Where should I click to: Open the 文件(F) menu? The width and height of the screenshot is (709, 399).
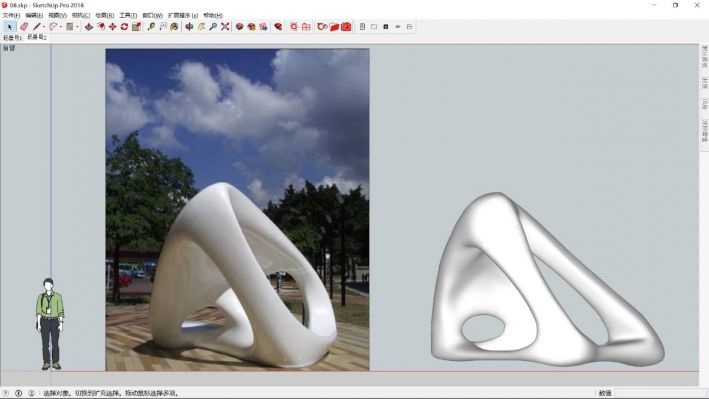11,15
